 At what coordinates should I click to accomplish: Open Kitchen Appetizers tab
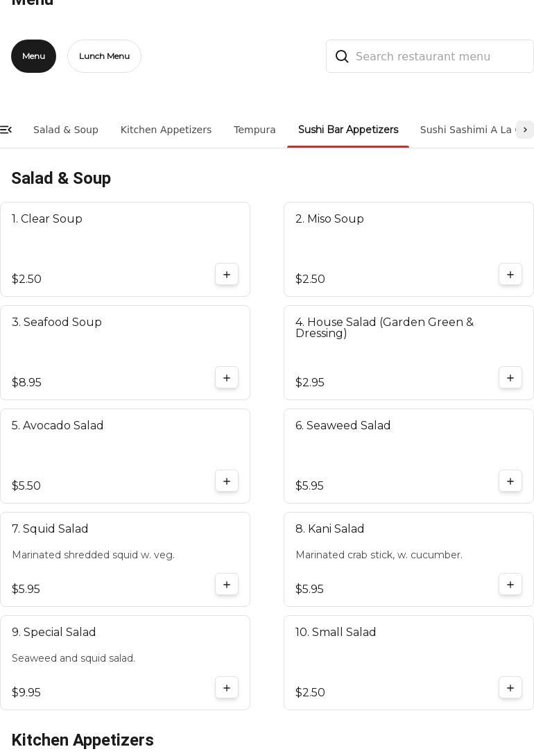coord(166,130)
